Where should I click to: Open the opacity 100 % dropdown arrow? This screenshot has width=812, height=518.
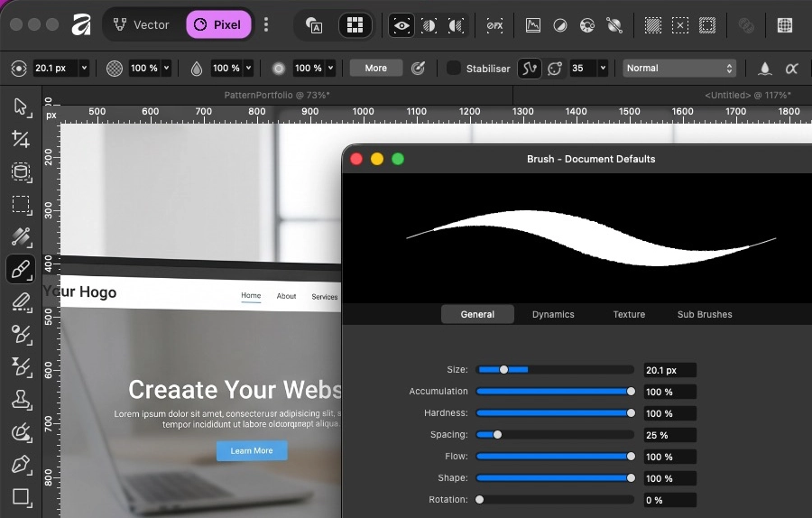coord(166,68)
